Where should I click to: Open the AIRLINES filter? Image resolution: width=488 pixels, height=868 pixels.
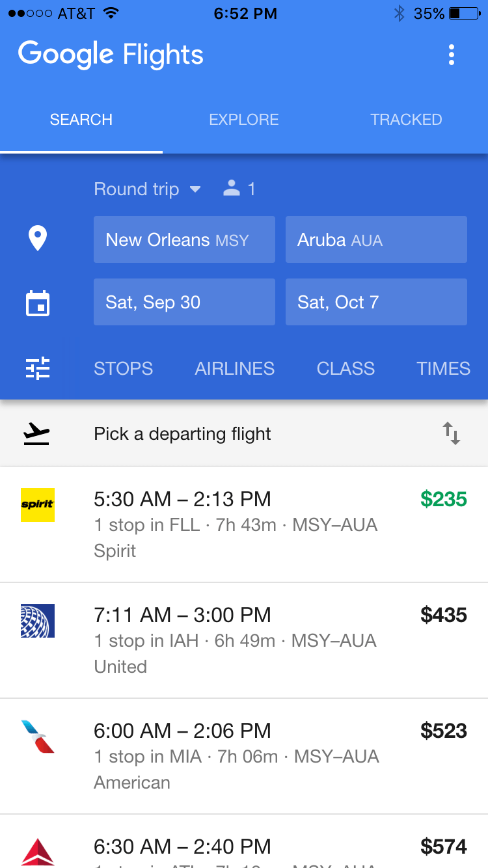click(x=235, y=368)
